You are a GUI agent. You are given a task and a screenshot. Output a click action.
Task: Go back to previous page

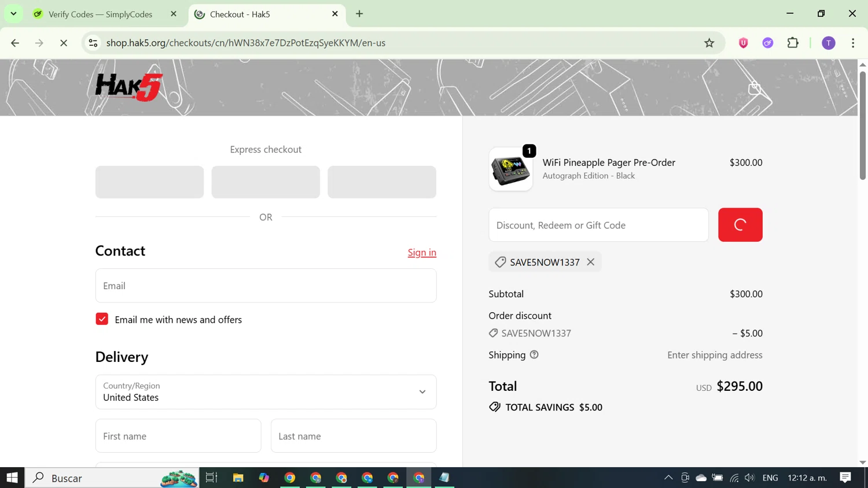(15, 43)
